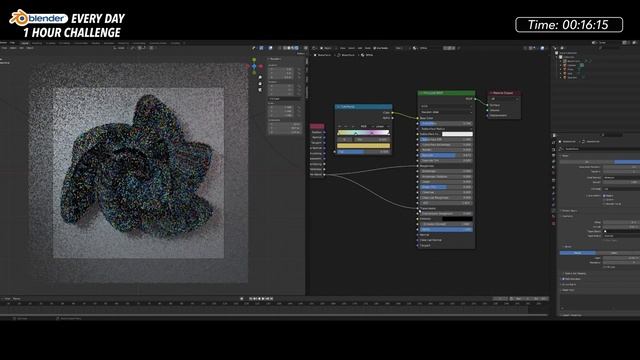640x360 pixels.
Task: Switch to the Layout workspace tab
Action: pos(25,43)
